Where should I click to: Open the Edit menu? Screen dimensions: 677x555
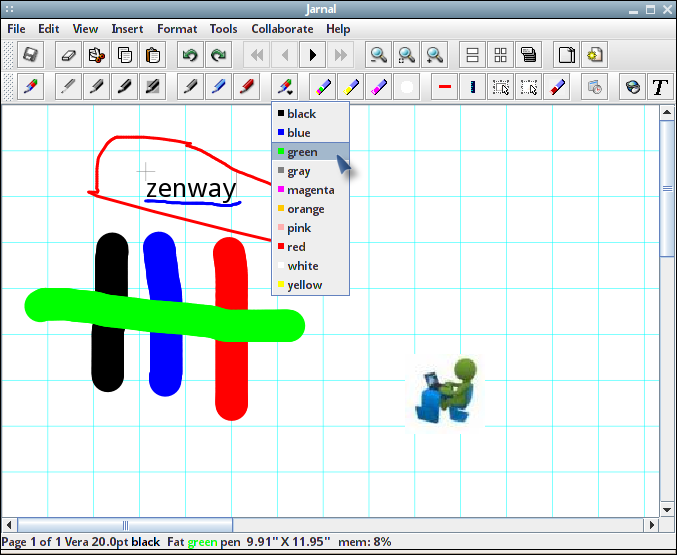[x=49, y=29]
